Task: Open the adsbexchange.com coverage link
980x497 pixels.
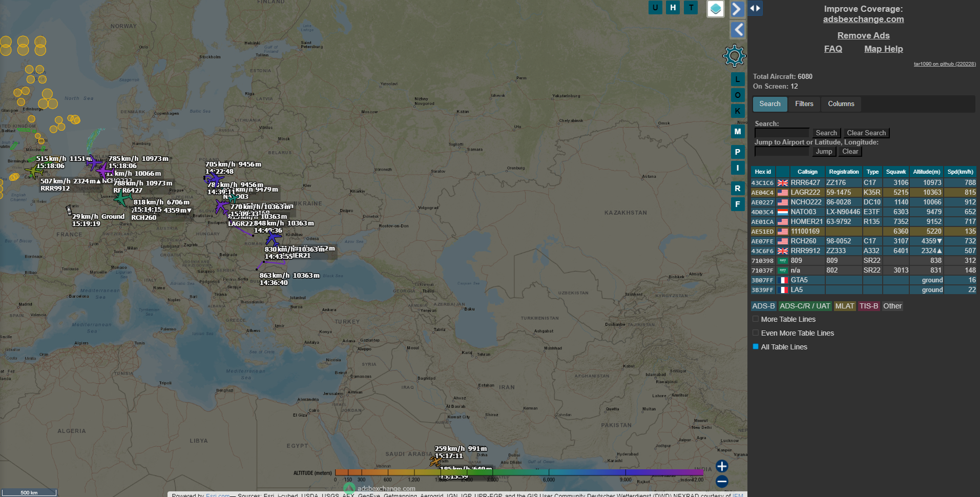Action: click(x=864, y=19)
